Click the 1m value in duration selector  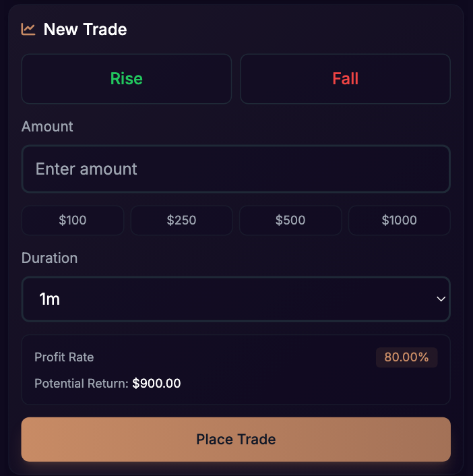(50, 299)
